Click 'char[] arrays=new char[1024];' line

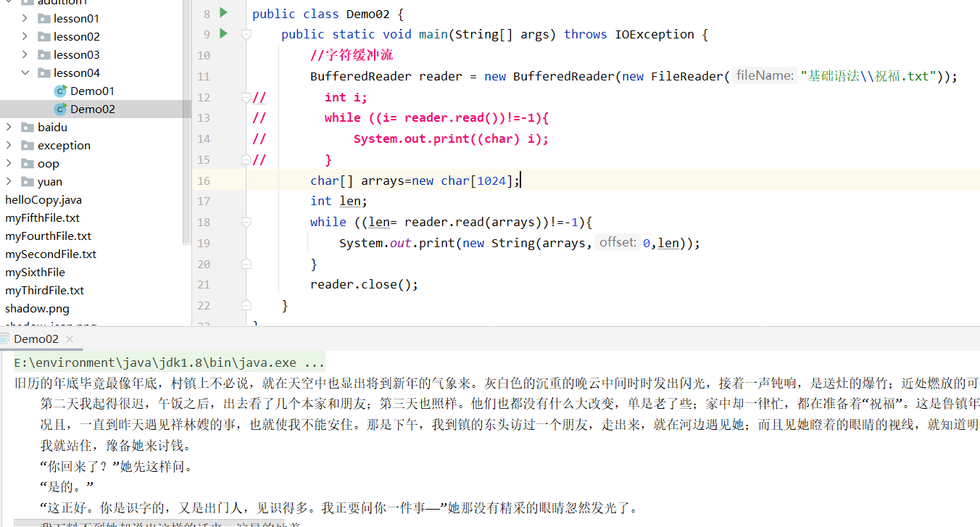point(415,180)
